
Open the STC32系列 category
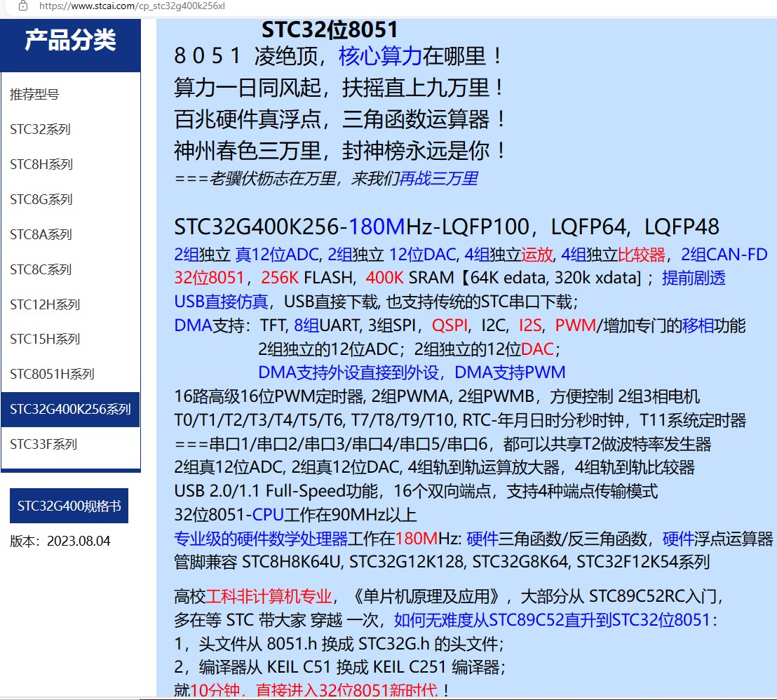pos(40,129)
